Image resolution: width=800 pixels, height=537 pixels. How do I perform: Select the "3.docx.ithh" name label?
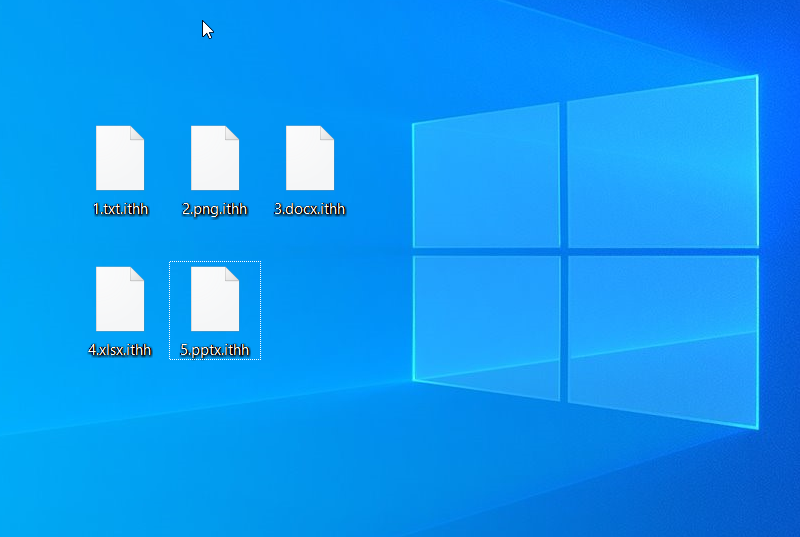tap(310, 209)
